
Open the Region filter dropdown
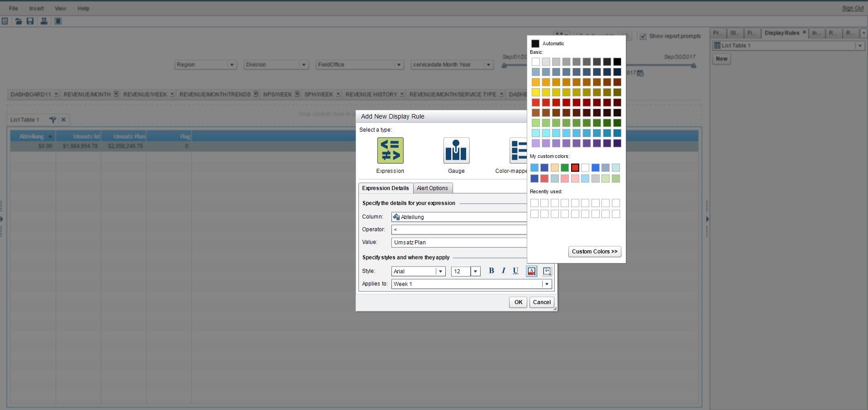coord(232,65)
